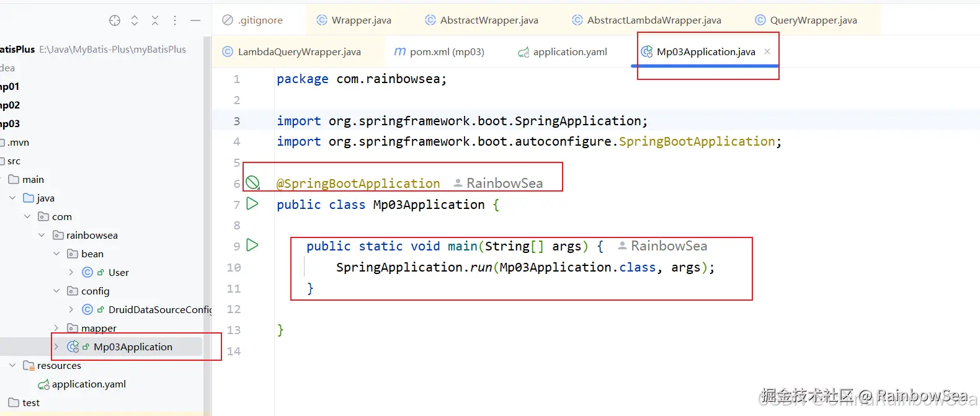The width and height of the screenshot is (980, 416).
Task: Click the SpringBootApplication import reference
Action: [x=697, y=141]
